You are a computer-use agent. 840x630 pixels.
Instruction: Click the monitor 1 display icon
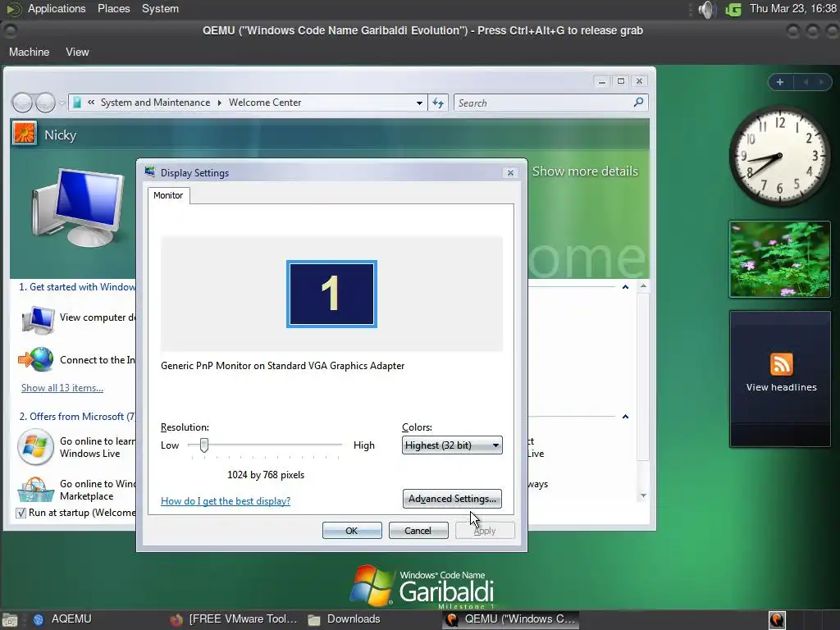point(331,294)
